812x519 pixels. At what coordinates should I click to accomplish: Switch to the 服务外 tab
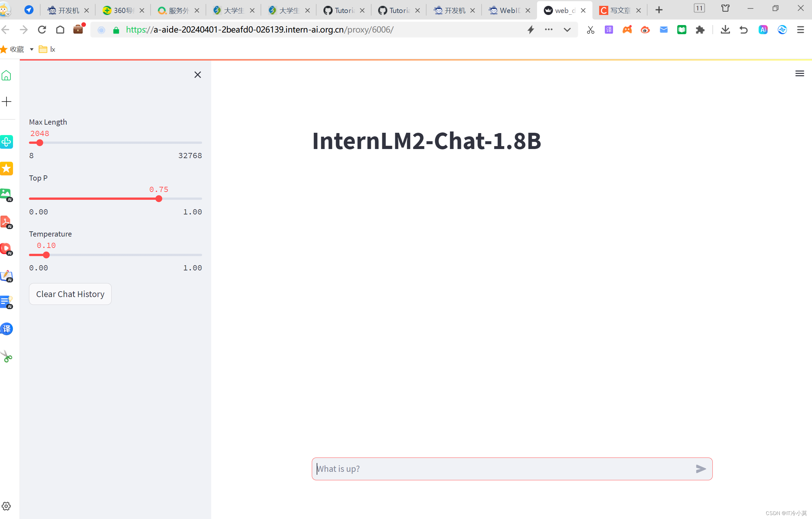178,10
